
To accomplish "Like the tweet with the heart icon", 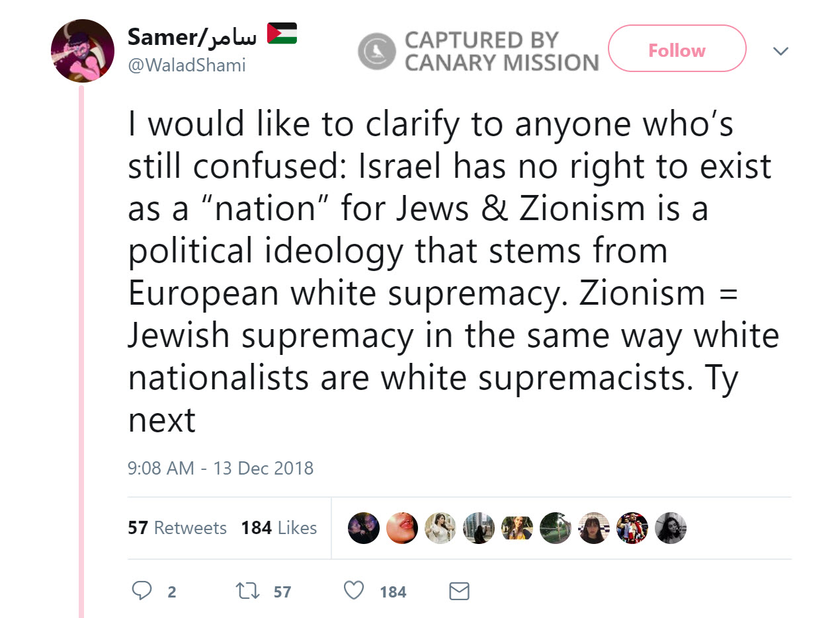I will pos(355,591).
